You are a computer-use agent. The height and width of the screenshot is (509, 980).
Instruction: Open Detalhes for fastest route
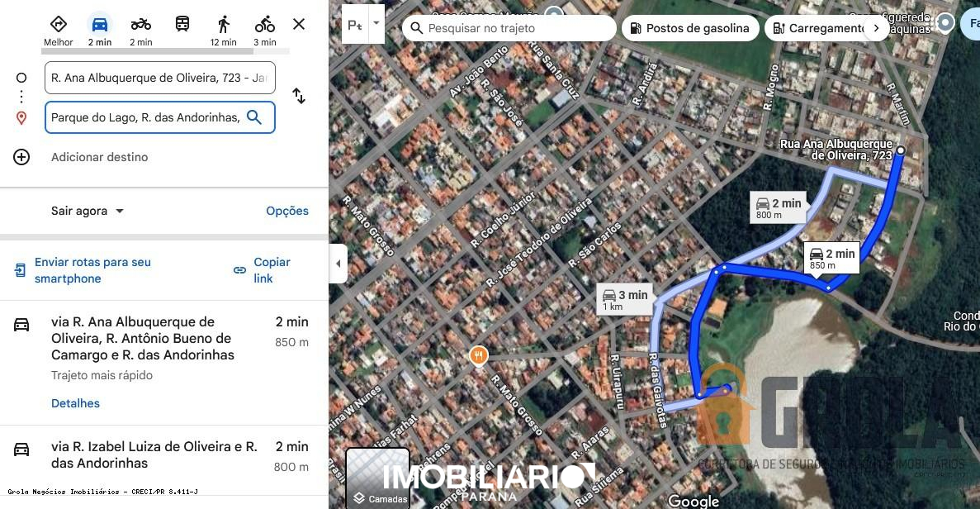pos(76,403)
